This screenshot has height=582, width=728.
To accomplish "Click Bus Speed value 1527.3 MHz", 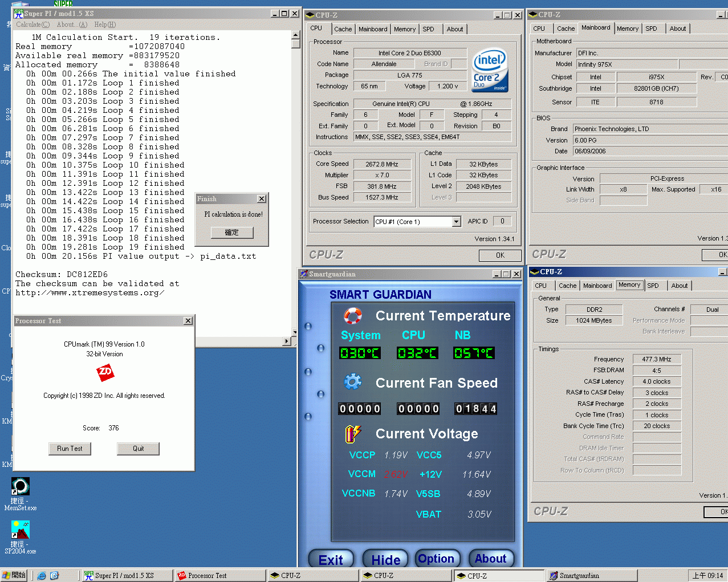I will [x=382, y=197].
